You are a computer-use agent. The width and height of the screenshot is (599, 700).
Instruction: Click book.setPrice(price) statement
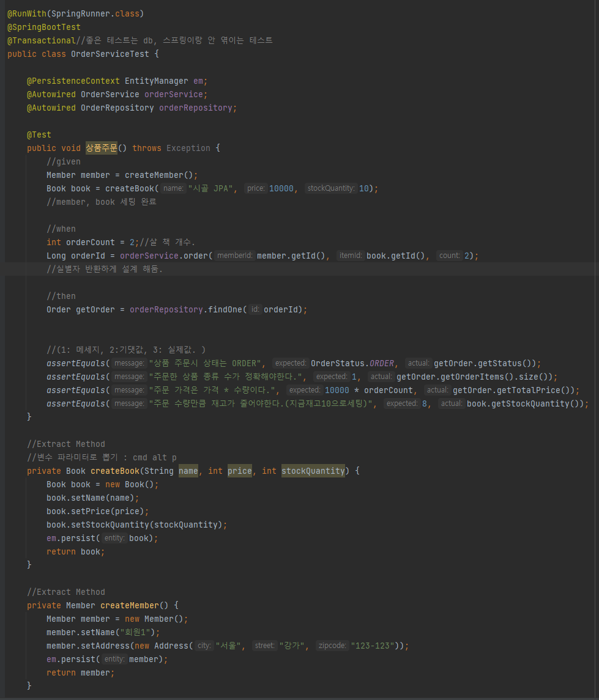(97, 511)
